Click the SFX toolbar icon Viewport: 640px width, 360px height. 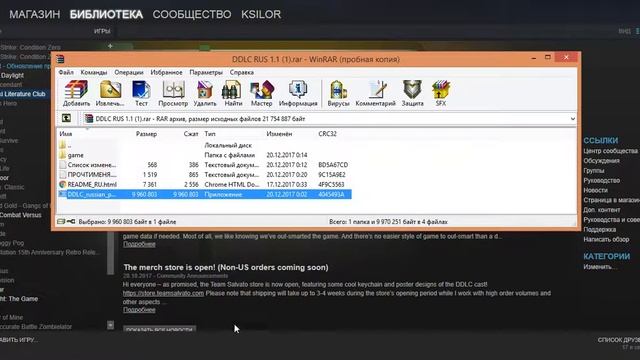point(441,93)
